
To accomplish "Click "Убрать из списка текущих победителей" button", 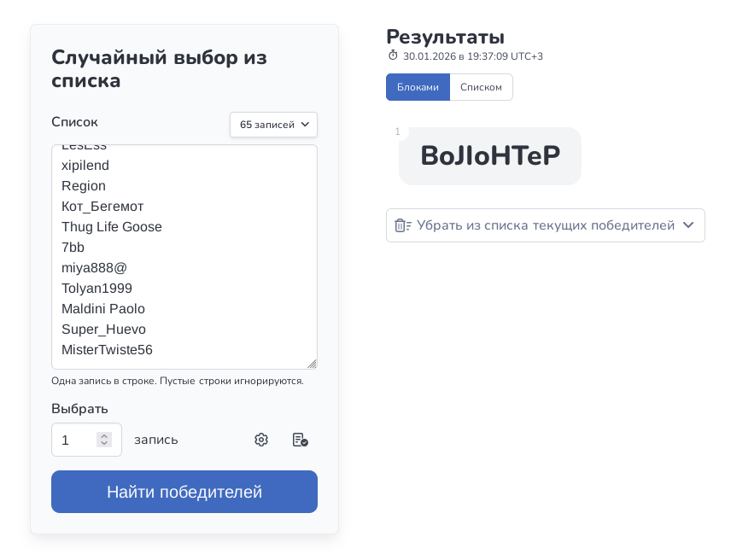I will pyautogui.click(x=545, y=225).
